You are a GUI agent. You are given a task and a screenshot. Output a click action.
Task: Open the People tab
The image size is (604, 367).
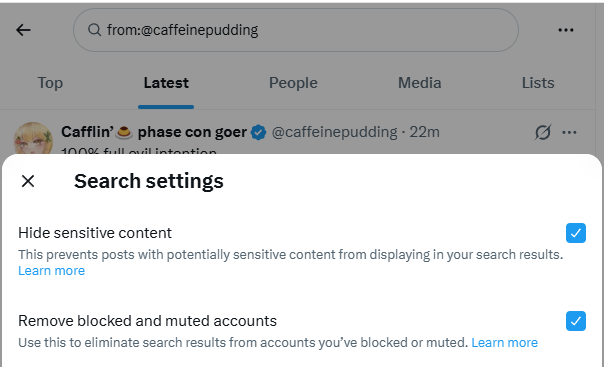293,83
